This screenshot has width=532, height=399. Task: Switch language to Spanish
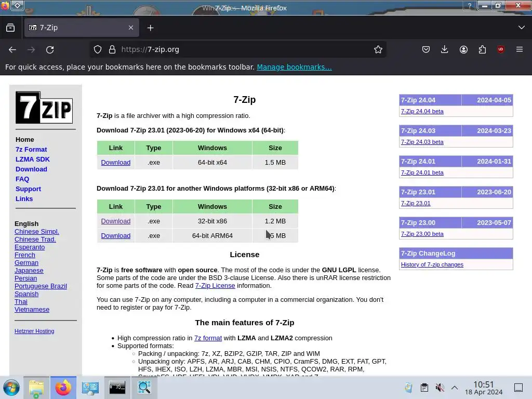click(26, 294)
